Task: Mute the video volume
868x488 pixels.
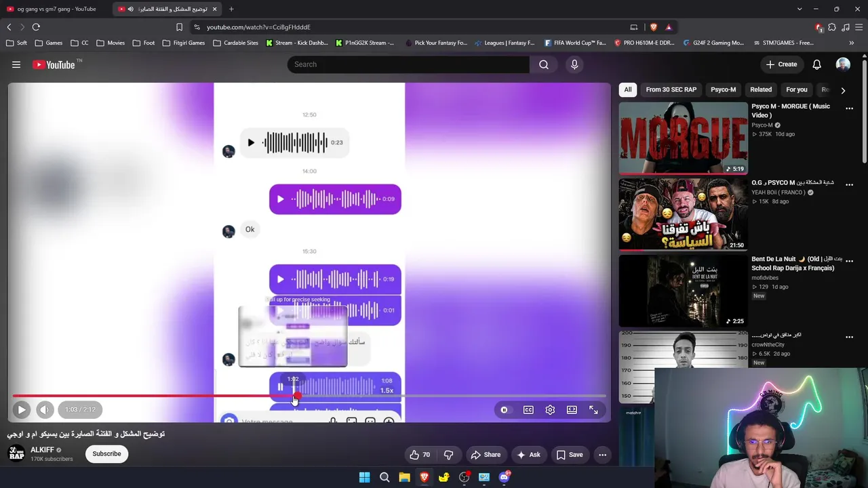Action: pos(45,409)
